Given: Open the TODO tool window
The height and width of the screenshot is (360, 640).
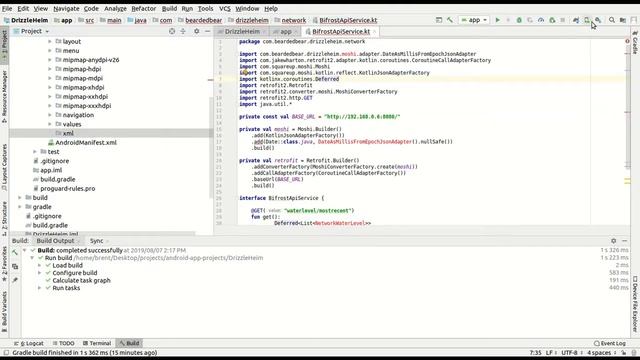Looking at the screenshot, I should tap(63, 343).
